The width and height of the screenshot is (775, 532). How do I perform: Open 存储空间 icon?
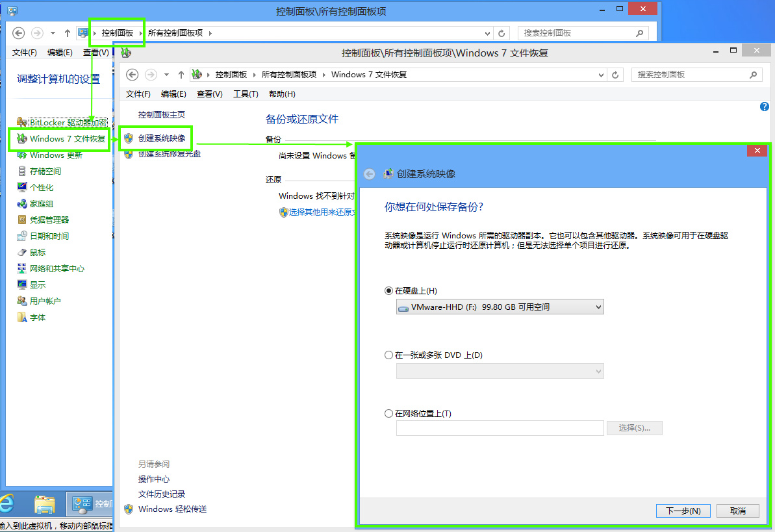[x=21, y=171]
